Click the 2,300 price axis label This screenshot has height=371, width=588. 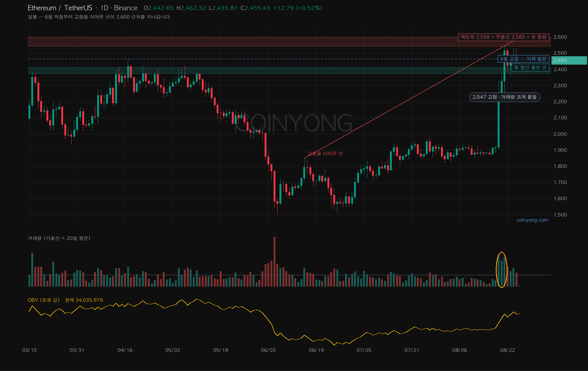point(560,85)
